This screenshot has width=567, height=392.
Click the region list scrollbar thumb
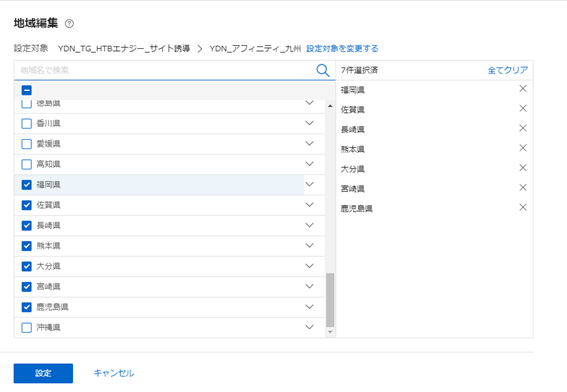pyautogui.click(x=330, y=300)
